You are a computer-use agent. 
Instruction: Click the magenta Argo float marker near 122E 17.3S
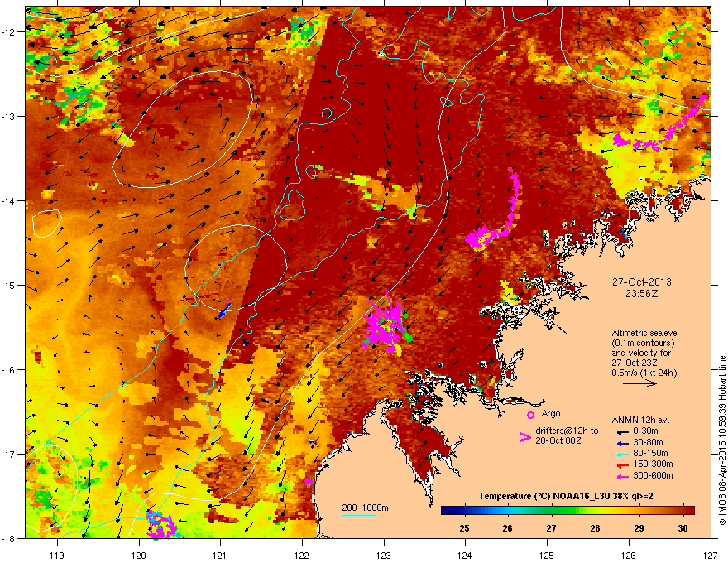(309, 482)
